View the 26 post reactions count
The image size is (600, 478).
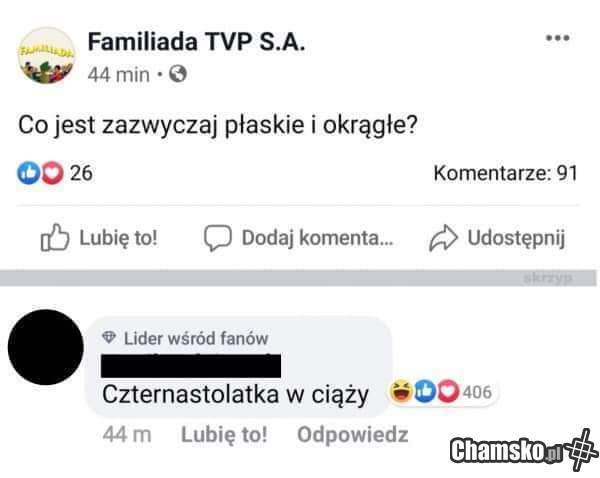[x=81, y=173]
